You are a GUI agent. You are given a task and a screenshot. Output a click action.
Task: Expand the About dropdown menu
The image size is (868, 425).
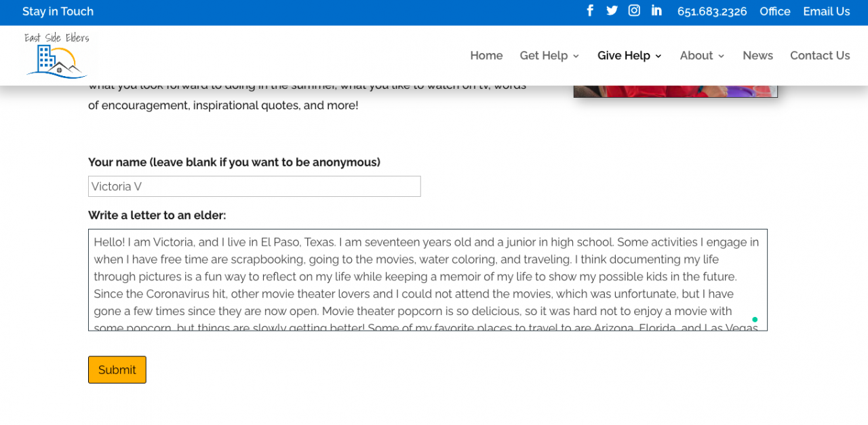point(702,56)
